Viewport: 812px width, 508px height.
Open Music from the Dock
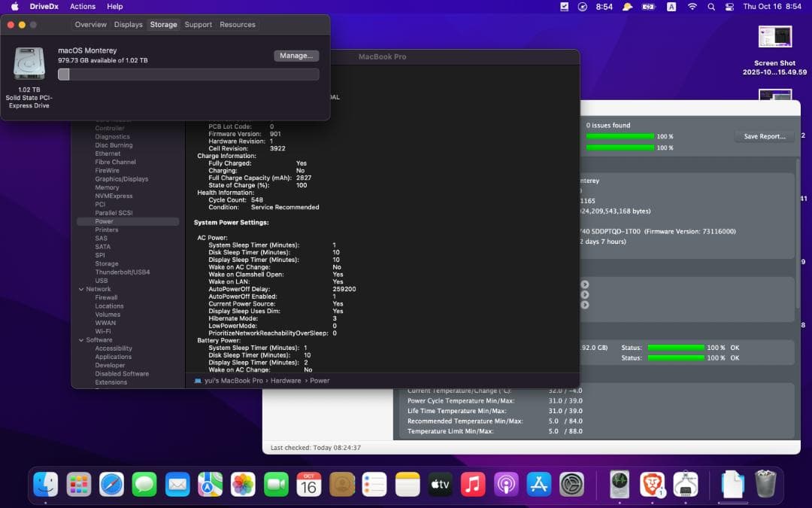tap(473, 485)
